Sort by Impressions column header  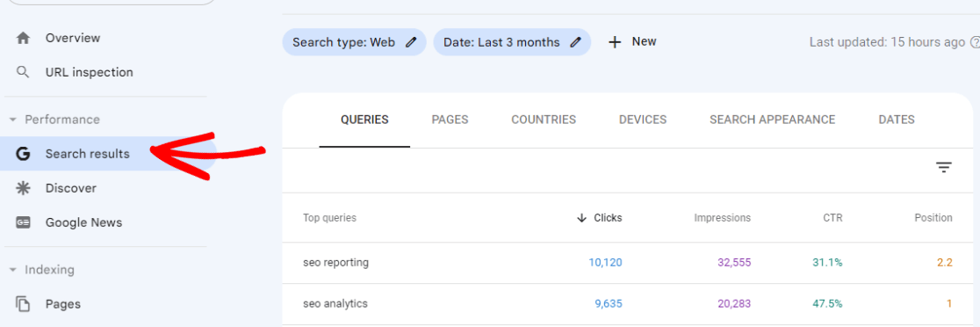(x=722, y=218)
